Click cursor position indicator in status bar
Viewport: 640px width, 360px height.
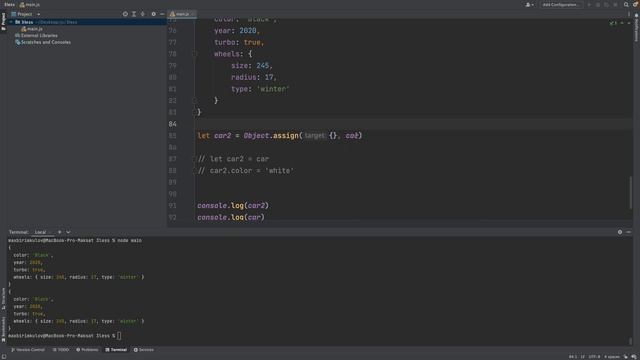coord(573,357)
